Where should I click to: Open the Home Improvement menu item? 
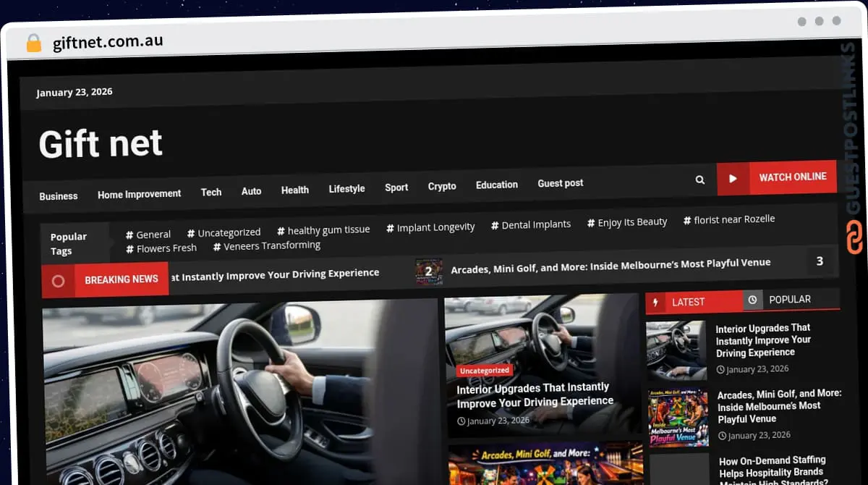point(140,194)
